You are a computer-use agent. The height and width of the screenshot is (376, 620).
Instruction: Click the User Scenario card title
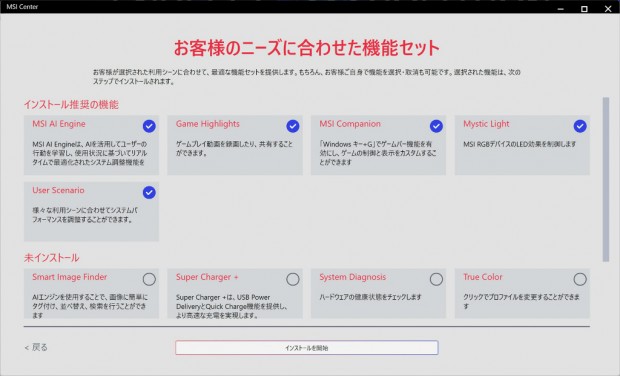pos(58,190)
